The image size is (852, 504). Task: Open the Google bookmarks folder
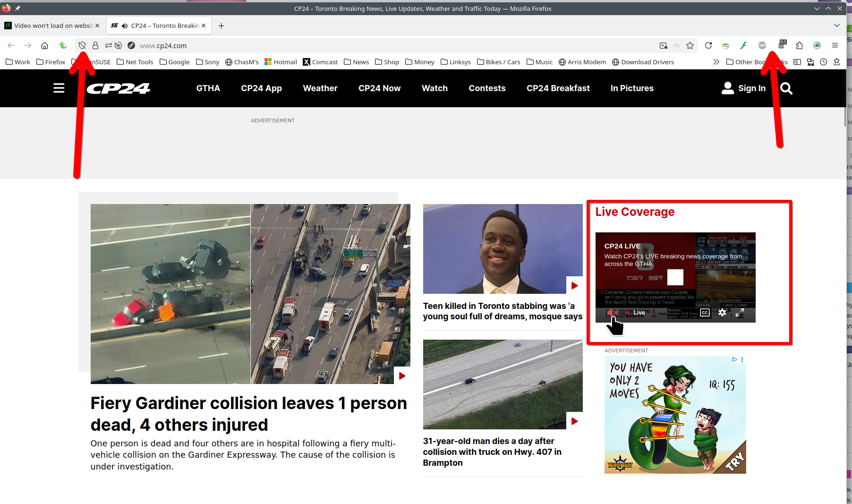coord(175,62)
